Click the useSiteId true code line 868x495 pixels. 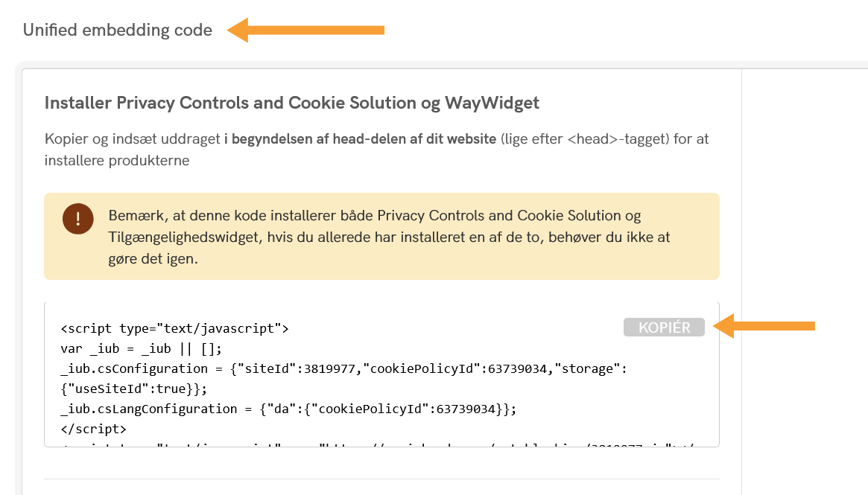133,389
